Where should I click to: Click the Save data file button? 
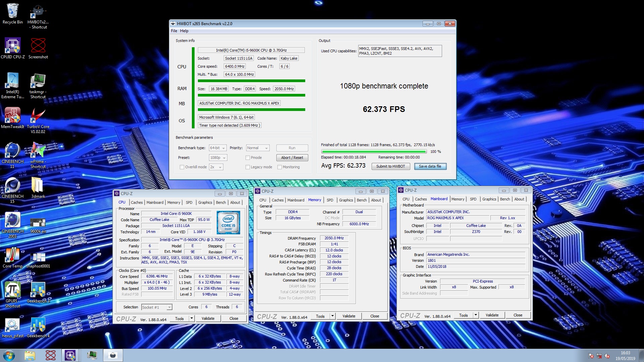430,166
